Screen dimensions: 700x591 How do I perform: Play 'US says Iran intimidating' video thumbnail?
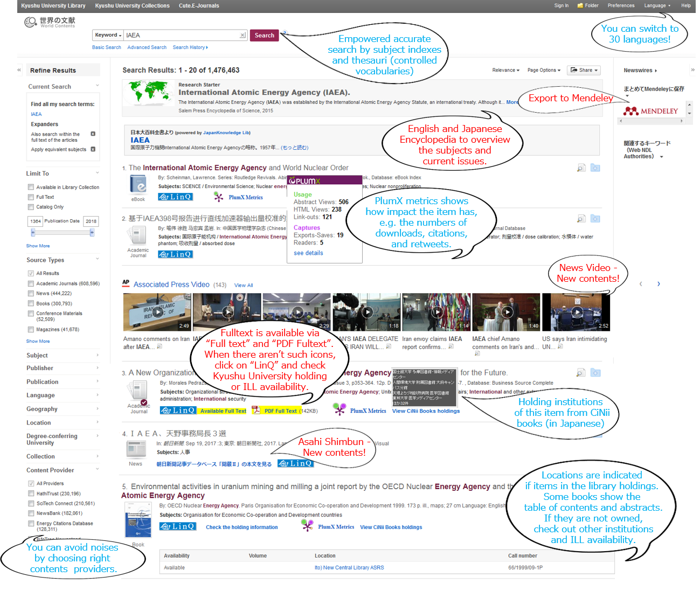click(576, 312)
